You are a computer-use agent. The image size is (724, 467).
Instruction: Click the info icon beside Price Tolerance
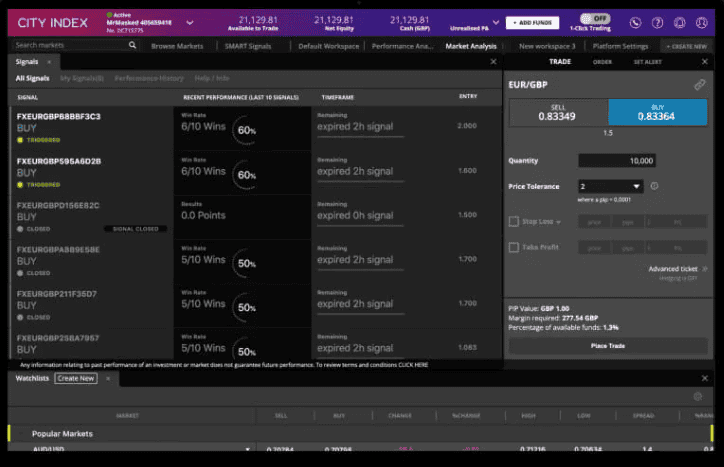(x=654, y=186)
